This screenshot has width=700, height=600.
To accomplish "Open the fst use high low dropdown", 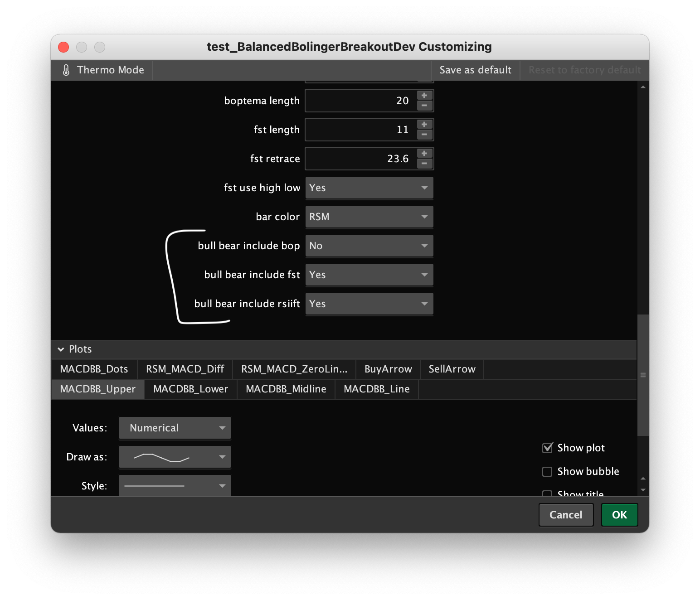I will tap(369, 188).
